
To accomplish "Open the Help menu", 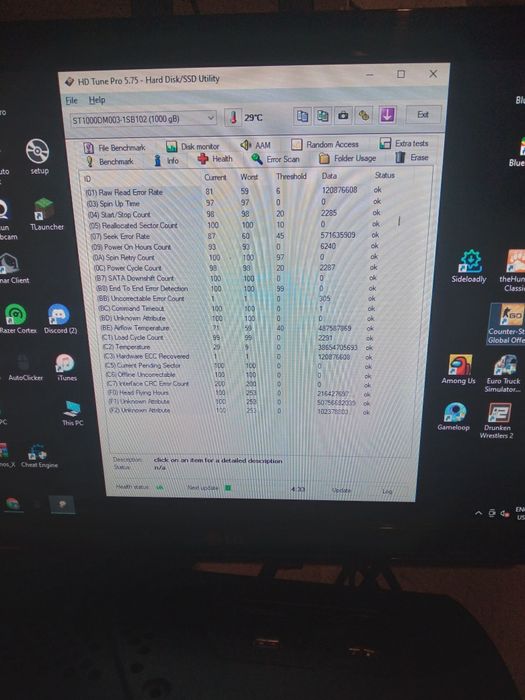I will point(97,100).
